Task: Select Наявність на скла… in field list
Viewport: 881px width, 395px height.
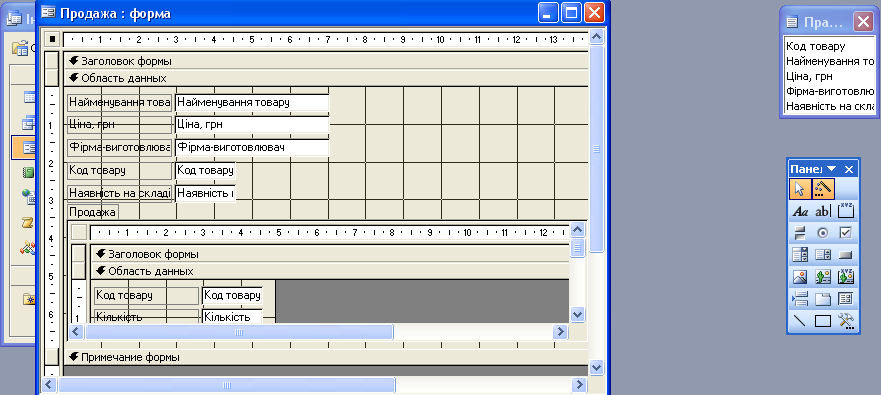Action: tap(830, 106)
